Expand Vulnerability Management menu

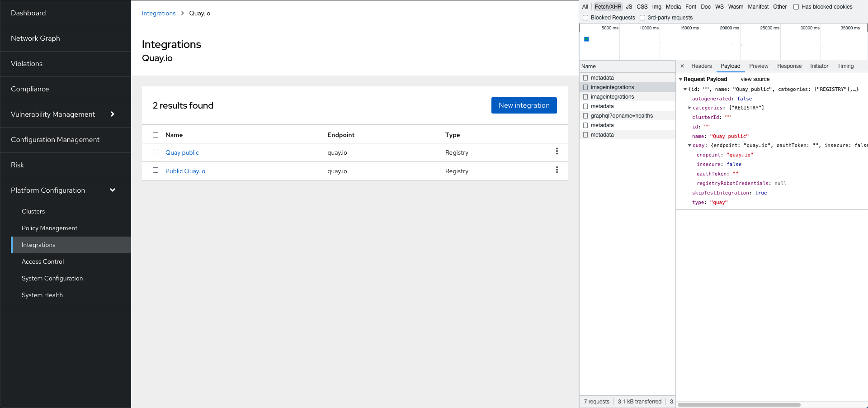click(x=66, y=114)
